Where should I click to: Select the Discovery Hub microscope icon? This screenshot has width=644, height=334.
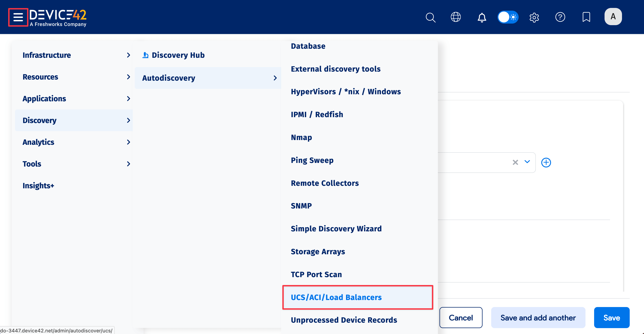tap(145, 55)
